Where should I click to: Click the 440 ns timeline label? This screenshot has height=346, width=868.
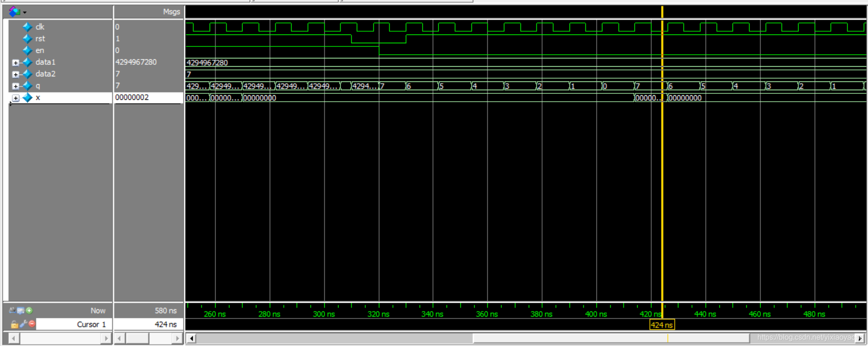pyautogui.click(x=705, y=314)
